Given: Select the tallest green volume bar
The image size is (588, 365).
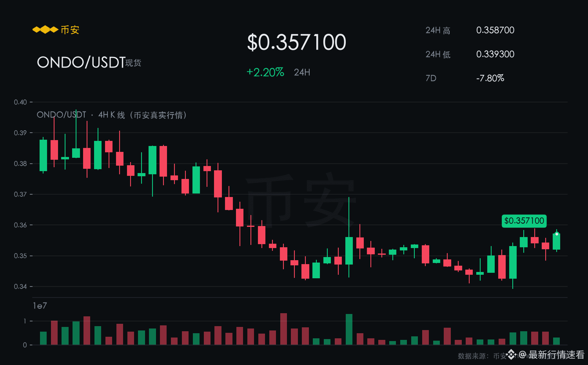Looking at the screenshot, I should pos(349,329).
